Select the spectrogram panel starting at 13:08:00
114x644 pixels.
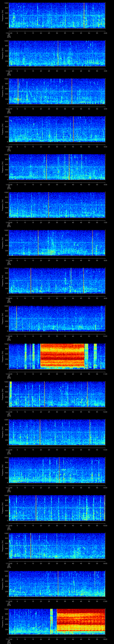57,281
